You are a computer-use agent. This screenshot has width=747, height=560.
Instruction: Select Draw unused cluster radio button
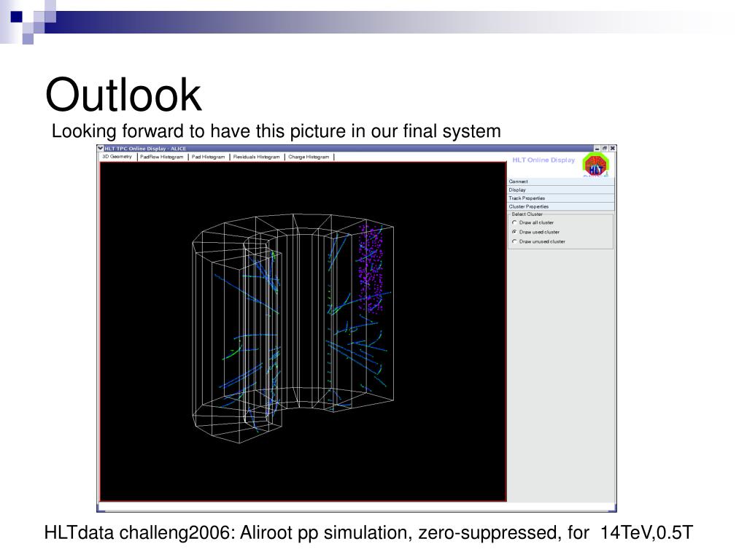tap(514, 242)
